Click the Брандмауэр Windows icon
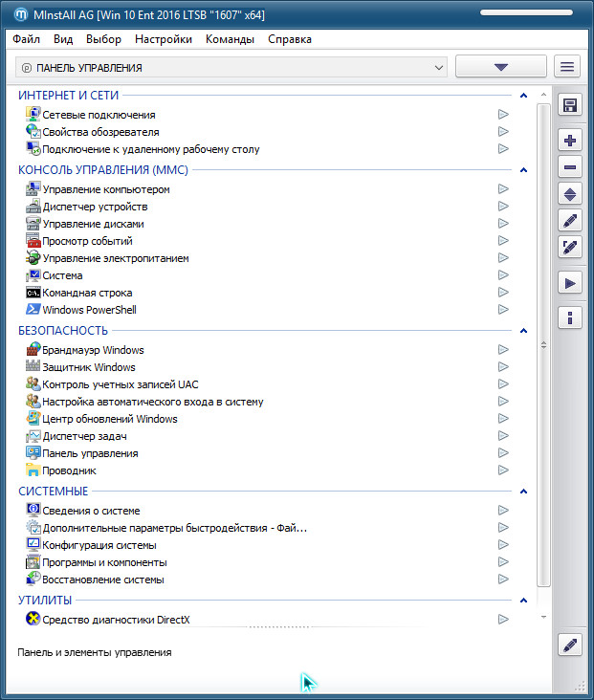The height and width of the screenshot is (700, 594). pyautogui.click(x=33, y=350)
